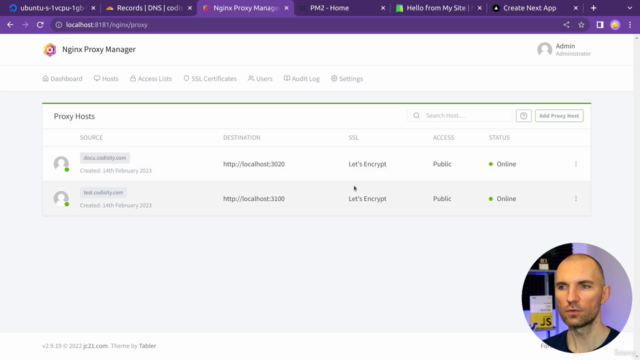The height and width of the screenshot is (360, 640).
Task: Click Online status of docu.codisity.com
Action: (x=502, y=164)
